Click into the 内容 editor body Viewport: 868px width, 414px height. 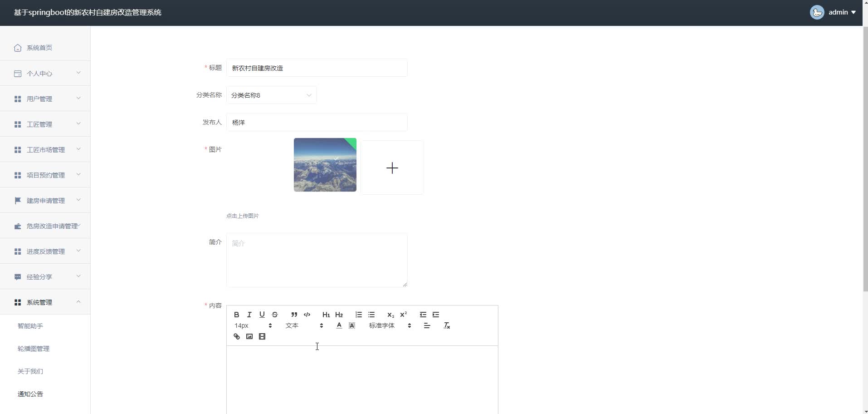pyautogui.click(x=362, y=380)
